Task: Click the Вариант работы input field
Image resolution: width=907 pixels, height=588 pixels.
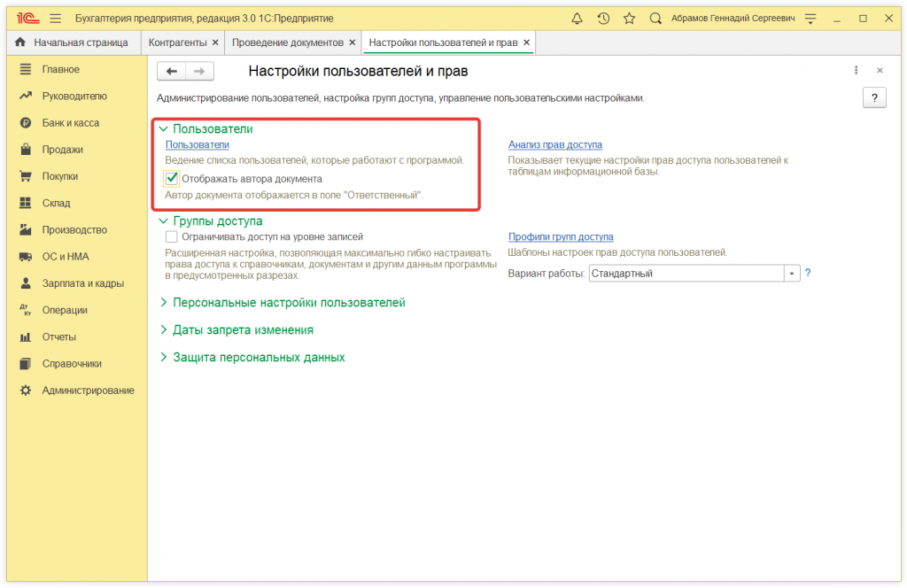Action: click(x=686, y=274)
